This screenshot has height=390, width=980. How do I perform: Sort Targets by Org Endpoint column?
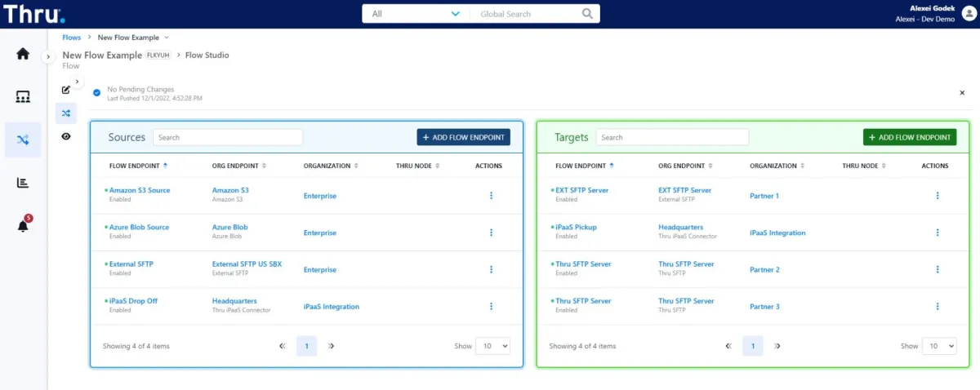coord(685,166)
